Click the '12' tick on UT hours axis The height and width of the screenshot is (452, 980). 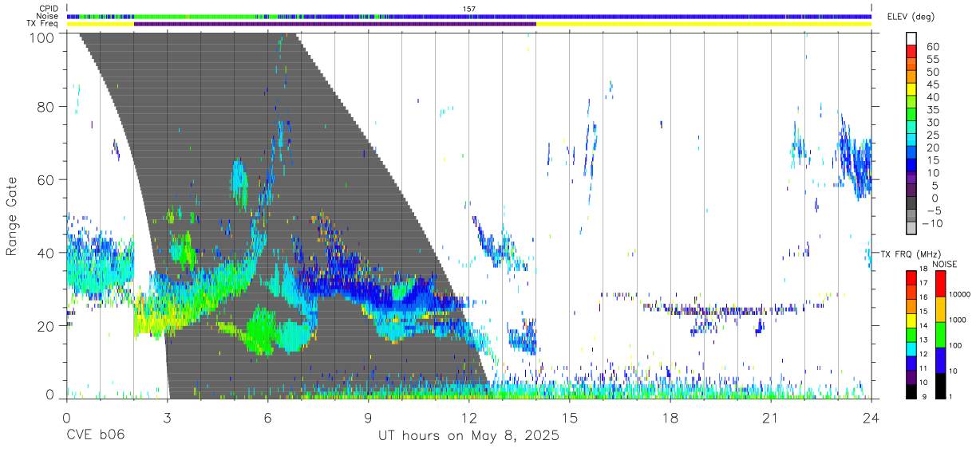point(469,417)
